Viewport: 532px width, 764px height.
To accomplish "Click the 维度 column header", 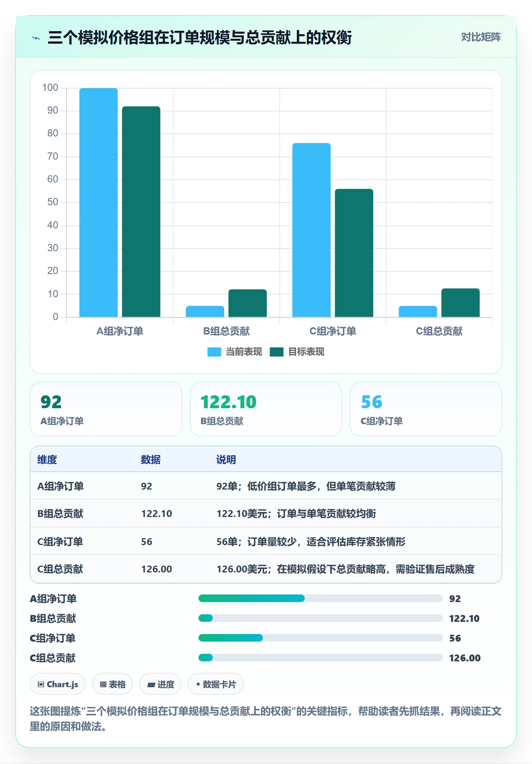I will point(47,460).
